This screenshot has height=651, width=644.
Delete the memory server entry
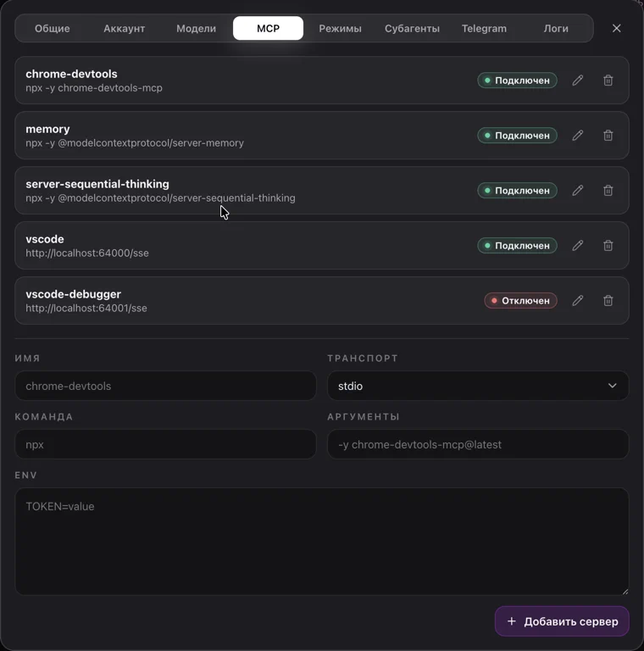tap(608, 136)
